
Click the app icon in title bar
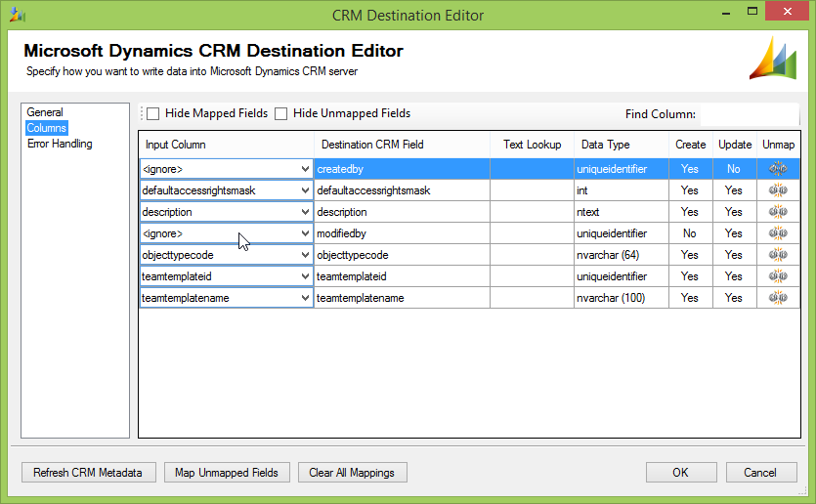(18, 15)
